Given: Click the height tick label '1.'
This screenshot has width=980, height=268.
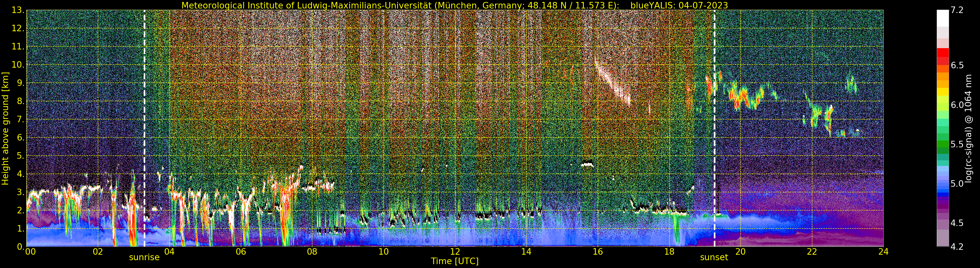Looking at the screenshot, I should [x=20, y=228].
